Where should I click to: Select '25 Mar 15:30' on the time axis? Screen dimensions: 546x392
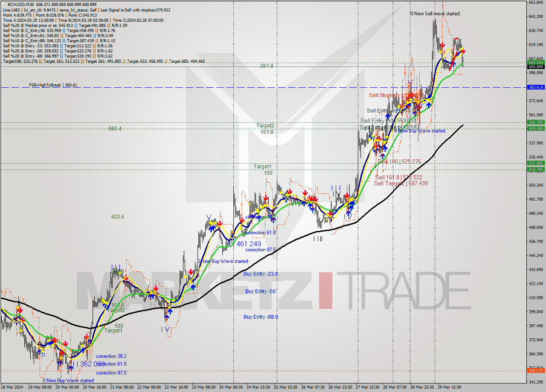pos(285,387)
